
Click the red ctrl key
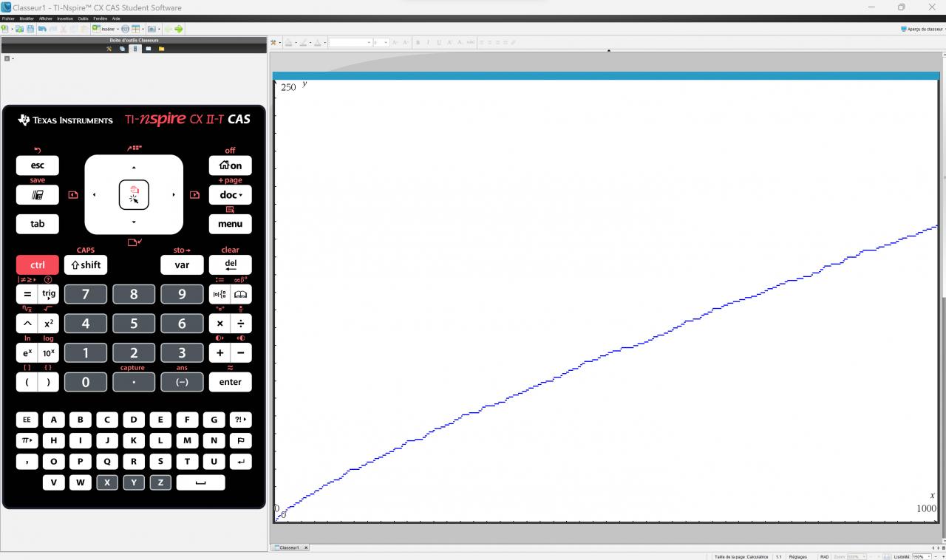pyautogui.click(x=38, y=264)
